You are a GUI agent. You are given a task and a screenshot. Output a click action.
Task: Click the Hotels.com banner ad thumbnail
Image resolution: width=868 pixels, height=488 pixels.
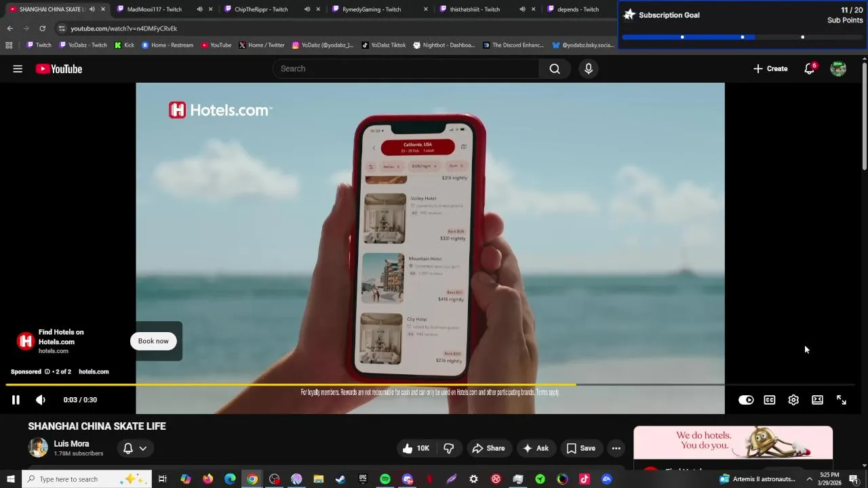pyautogui.click(x=733, y=443)
